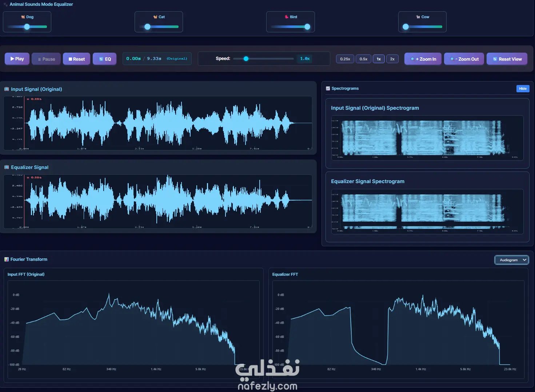This screenshot has height=392, width=535.
Task: Click the Input Signal playhead marker 0.00s
Action: (34, 99)
